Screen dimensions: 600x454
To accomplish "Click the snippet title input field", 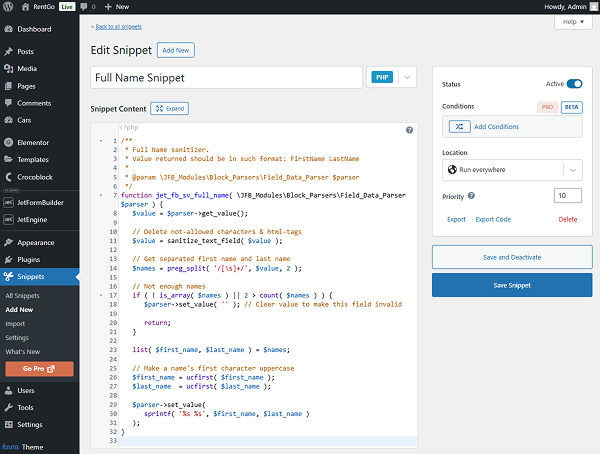I will [x=225, y=77].
